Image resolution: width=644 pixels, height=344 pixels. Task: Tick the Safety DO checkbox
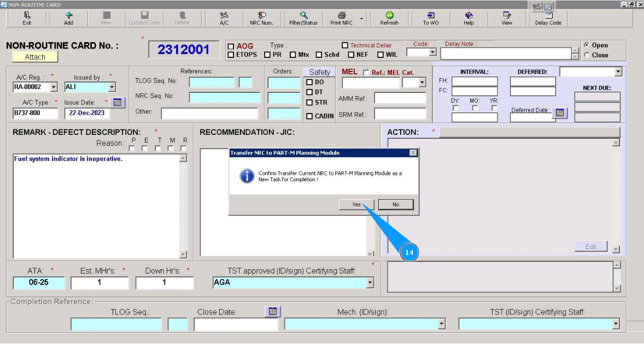coord(309,82)
